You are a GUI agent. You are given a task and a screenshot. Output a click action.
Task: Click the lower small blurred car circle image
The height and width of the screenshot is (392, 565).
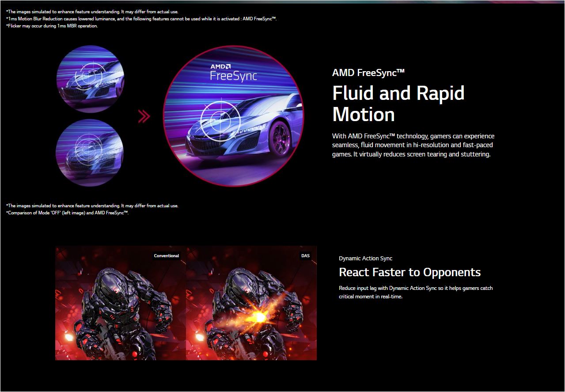point(90,152)
